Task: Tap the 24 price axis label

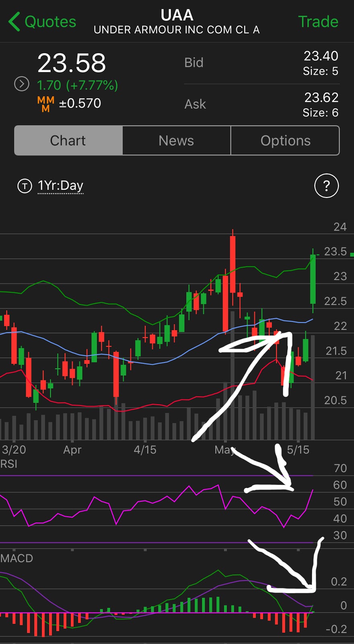Action: (340, 227)
